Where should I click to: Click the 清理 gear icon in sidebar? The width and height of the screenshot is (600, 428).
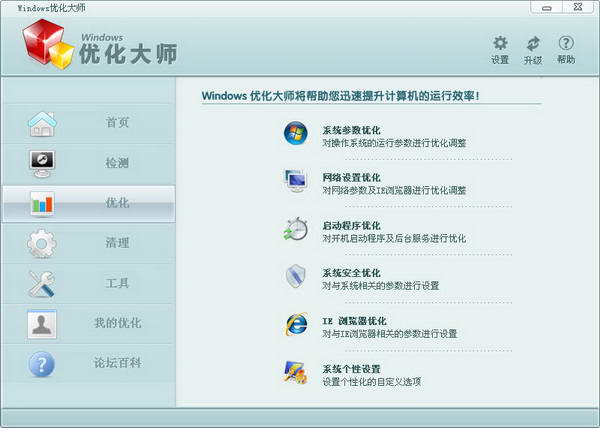pyautogui.click(x=42, y=244)
